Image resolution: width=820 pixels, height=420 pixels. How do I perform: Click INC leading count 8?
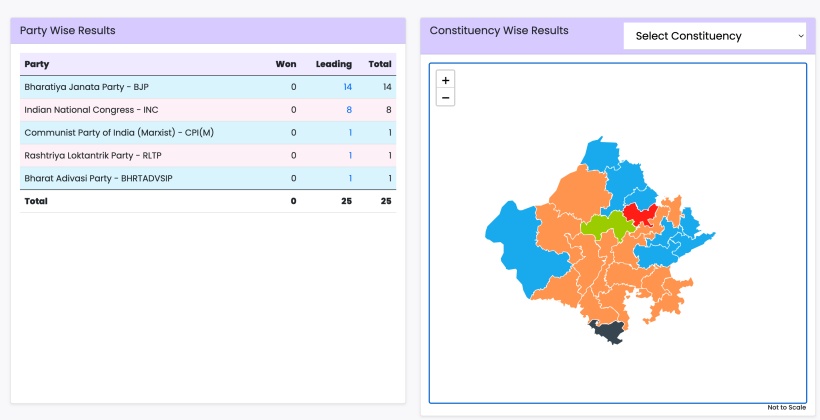(349, 110)
